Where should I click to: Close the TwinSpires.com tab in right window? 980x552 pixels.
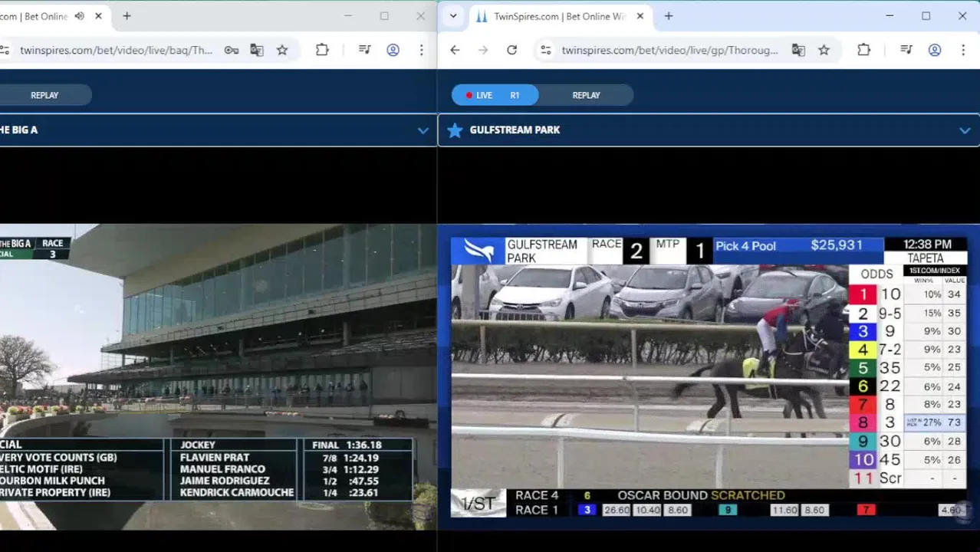pyautogui.click(x=640, y=16)
